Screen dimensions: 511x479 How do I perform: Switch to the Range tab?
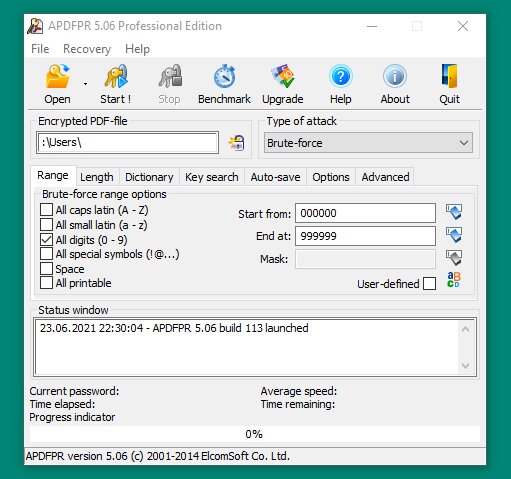pos(53,175)
